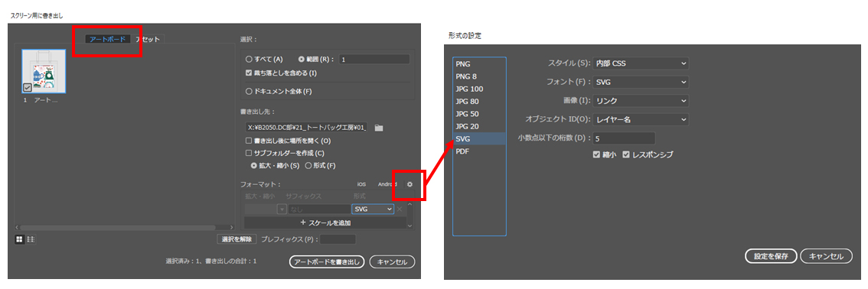Click 設定を保存 button

(771, 256)
